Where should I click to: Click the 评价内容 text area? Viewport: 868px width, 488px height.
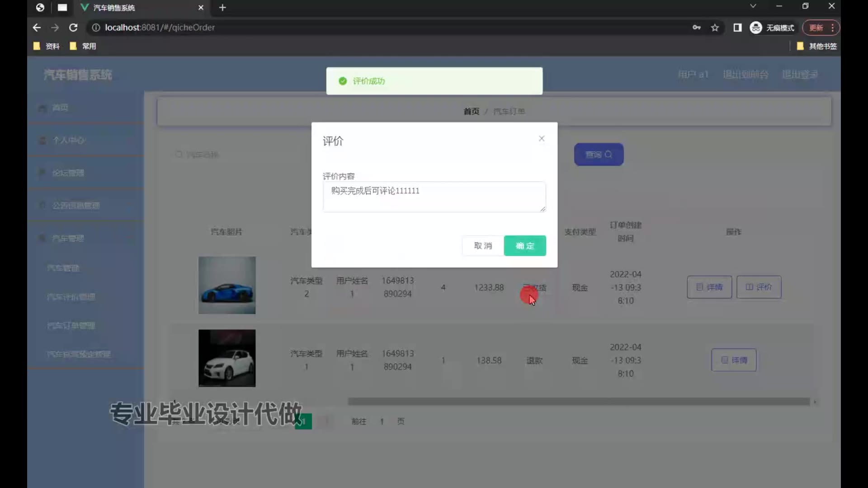(x=434, y=197)
